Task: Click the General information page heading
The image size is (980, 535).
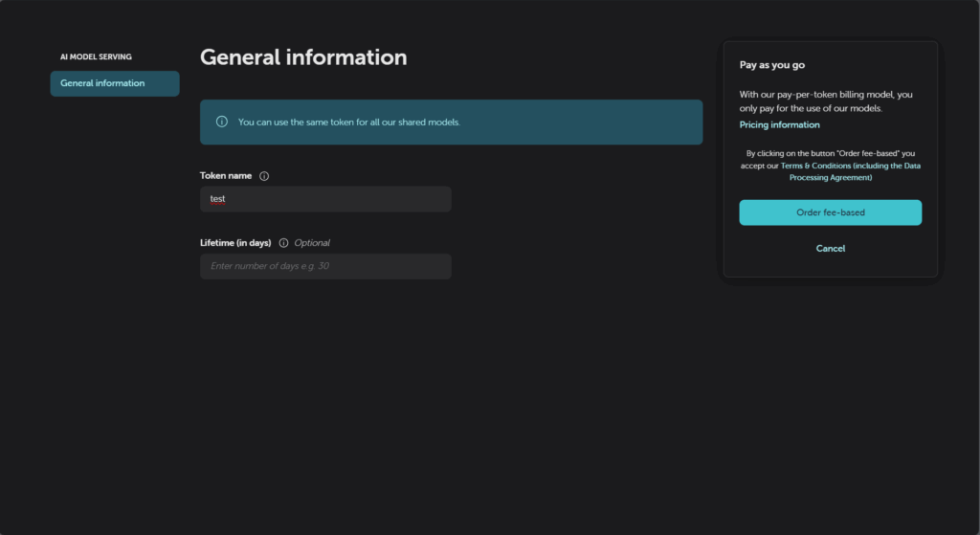Action: click(303, 57)
